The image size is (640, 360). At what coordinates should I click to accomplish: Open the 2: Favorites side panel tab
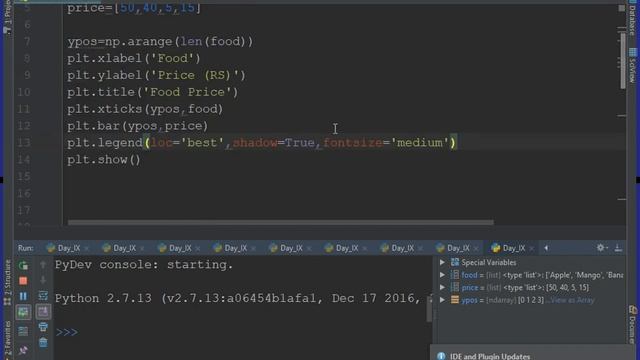[x=7, y=339]
